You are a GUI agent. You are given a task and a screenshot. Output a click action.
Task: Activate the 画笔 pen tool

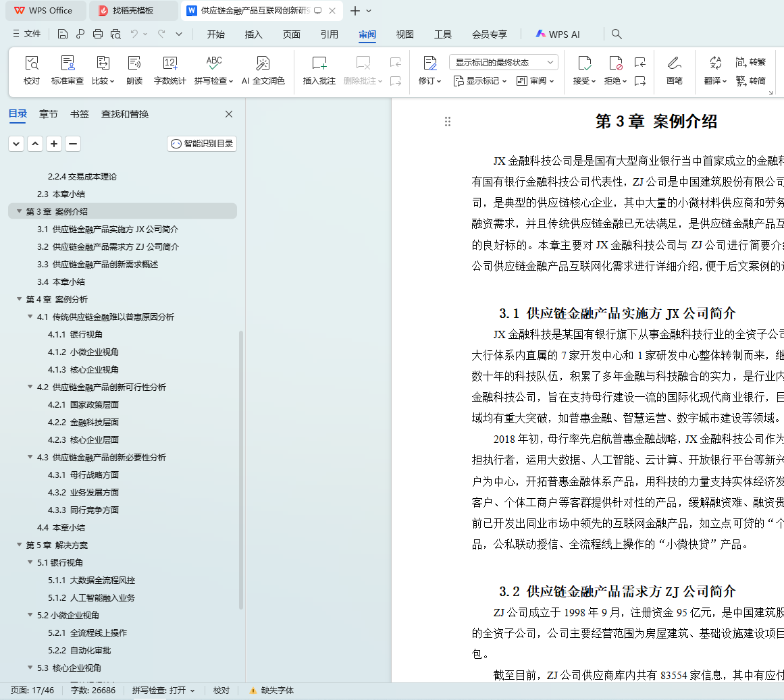point(674,70)
